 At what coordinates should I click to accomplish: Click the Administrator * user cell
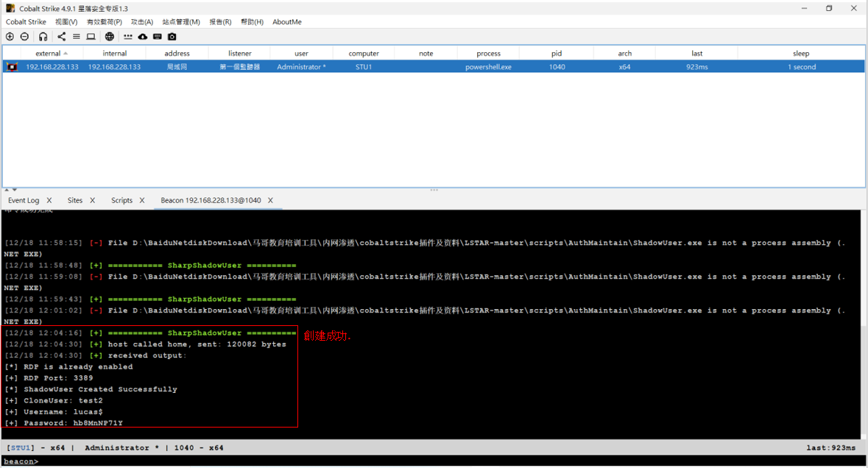[301, 67]
